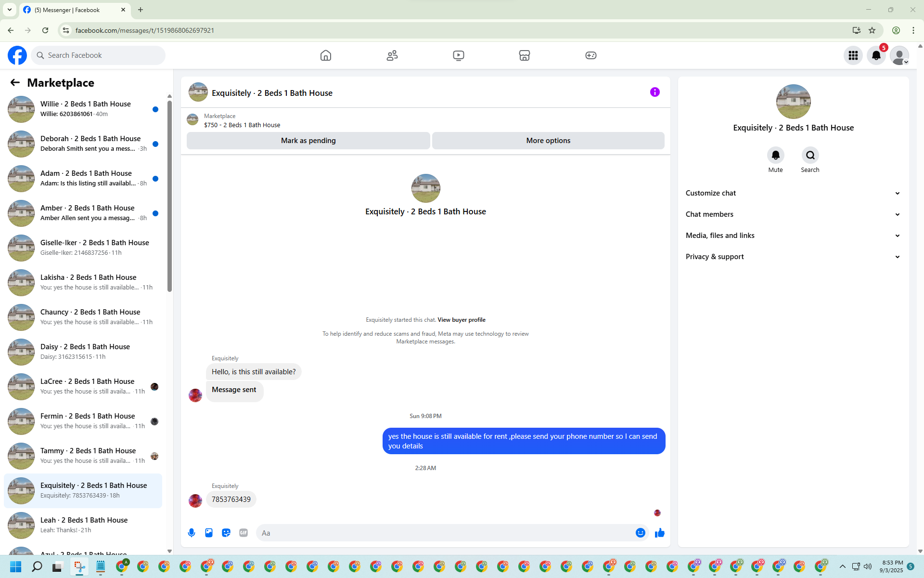Image resolution: width=924 pixels, height=578 pixels.
Task: Open Fermin's conversation
Action: click(83, 421)
